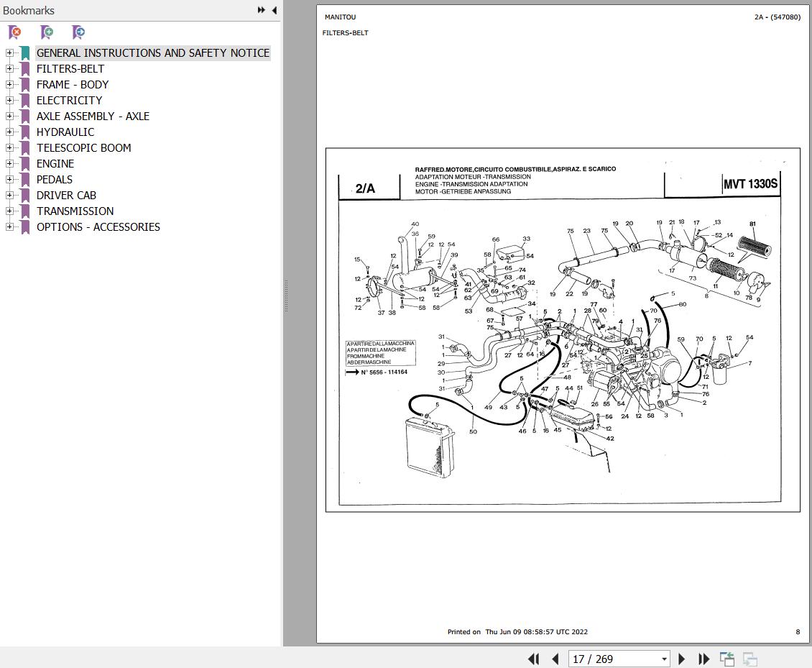Expand the FRAME - BODY bookmark node
Viewport: 812px width, 668px height.
9,84
